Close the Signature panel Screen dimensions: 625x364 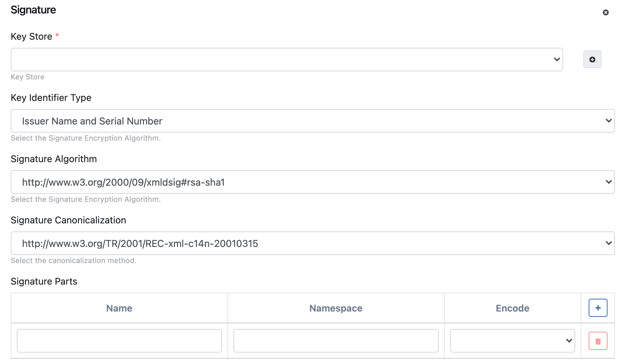(x=605, y=12)
